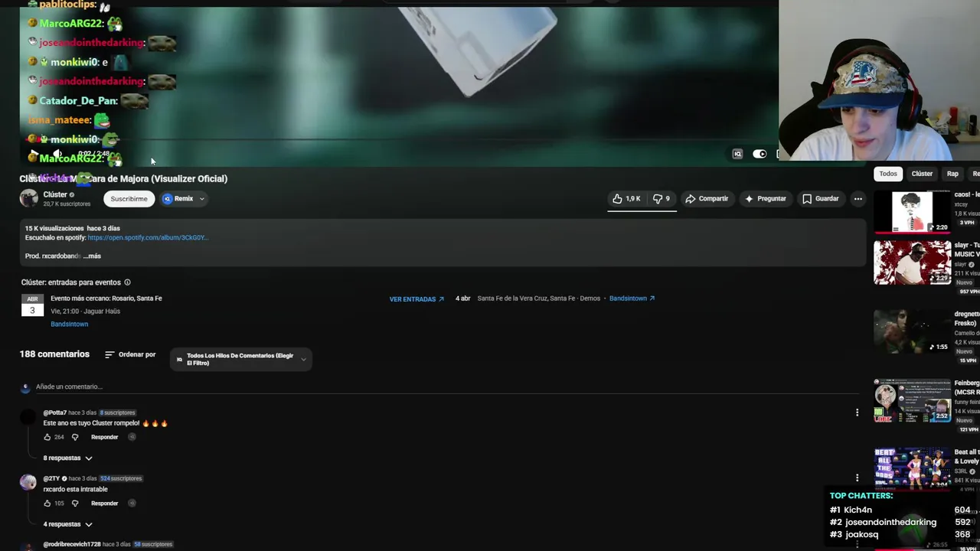Image resolution: width=980 pixels, height=551 pixels.
Task: Select the Todos filter chip
Action: pyautogui.click(x=888, y=174)
